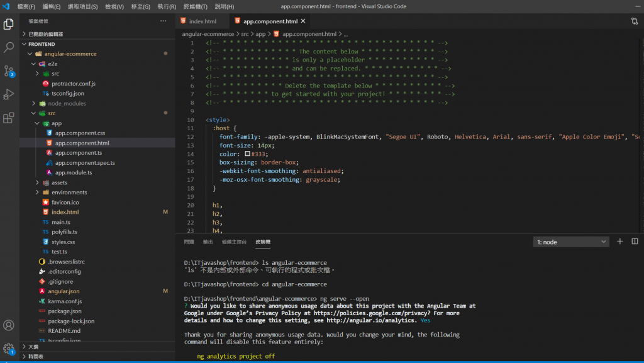Open the Explorer panel's more actions ellipsis
644x363 pixels.
164,21
